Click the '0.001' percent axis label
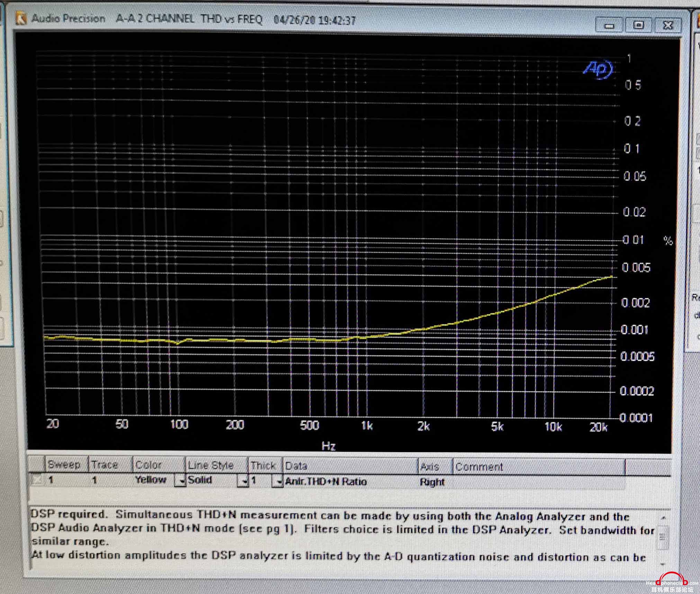Screen dimensions: 700x594 (x=635, y=330)
